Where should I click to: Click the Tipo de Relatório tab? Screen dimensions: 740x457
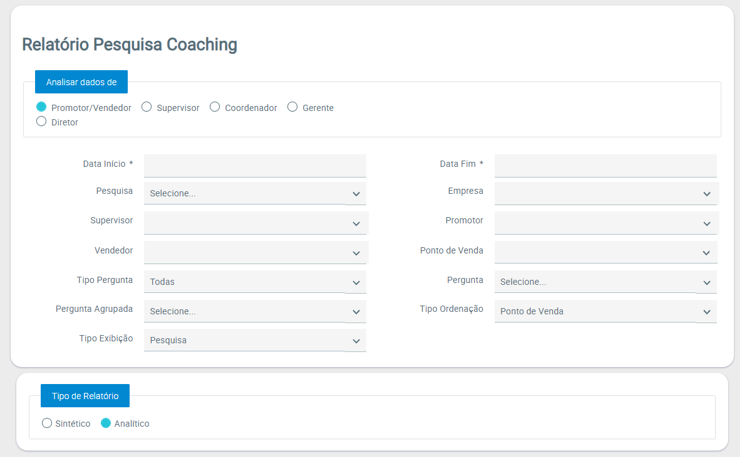point(85,396)
